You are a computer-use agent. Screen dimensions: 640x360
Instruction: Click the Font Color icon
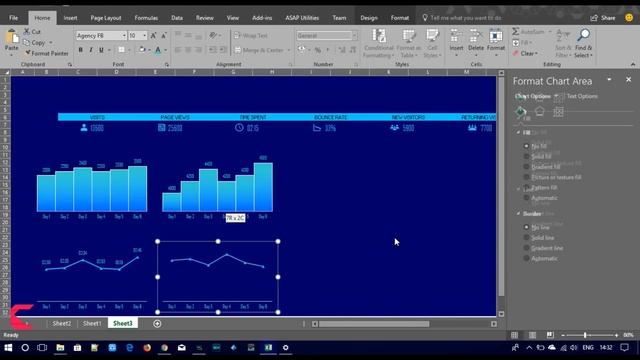click(x=158, y=50)
